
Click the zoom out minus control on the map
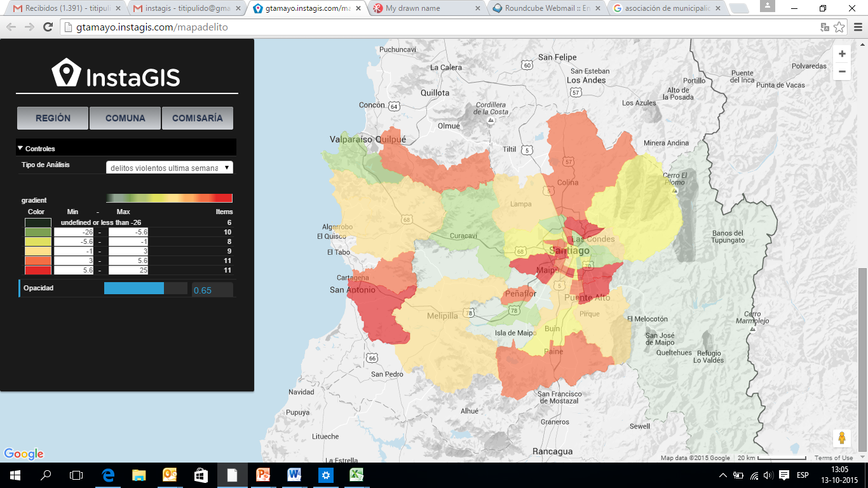pyautogui.click(x=841, y=72)
